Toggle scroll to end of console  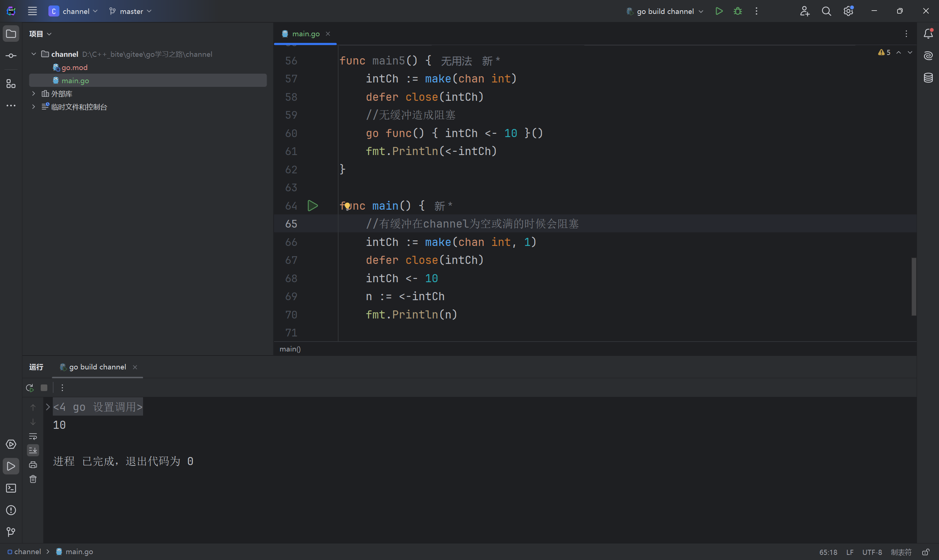(33, 450)
